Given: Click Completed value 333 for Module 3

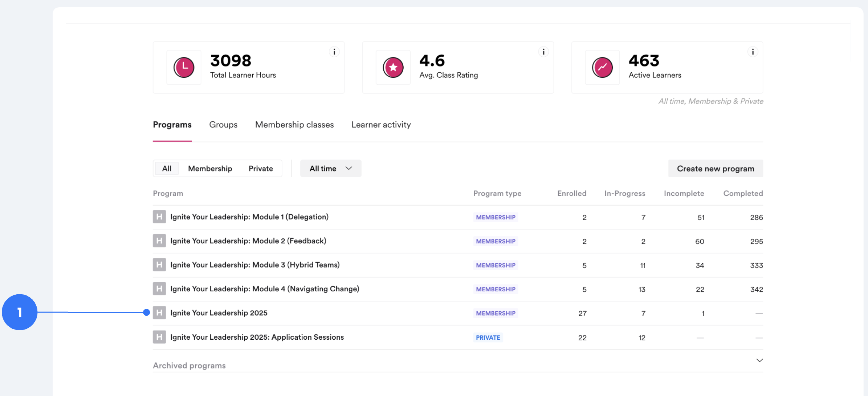Looking at the screenshot, I should 757,265.
